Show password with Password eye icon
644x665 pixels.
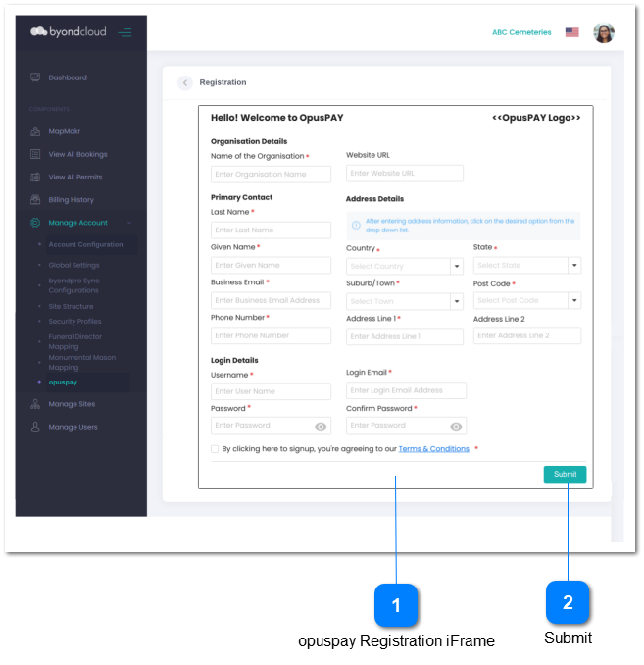(x=321, y=427)
